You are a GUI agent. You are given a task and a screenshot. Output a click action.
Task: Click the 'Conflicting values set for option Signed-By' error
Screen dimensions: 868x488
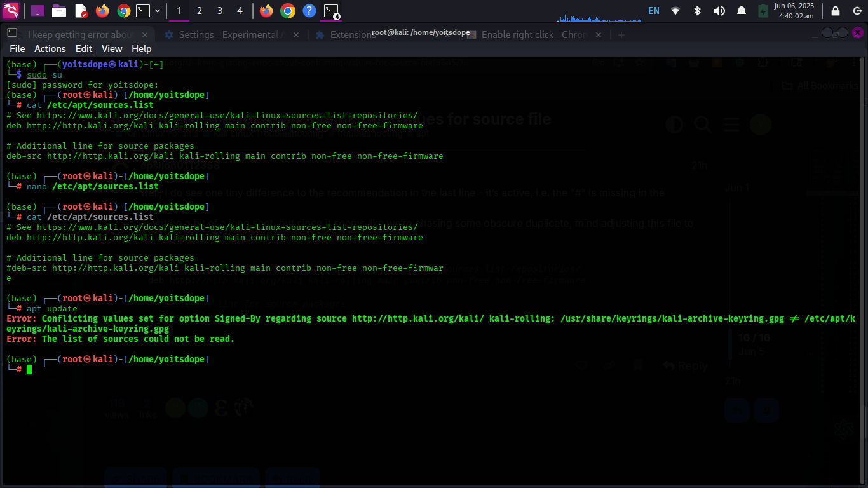(430, 323)
